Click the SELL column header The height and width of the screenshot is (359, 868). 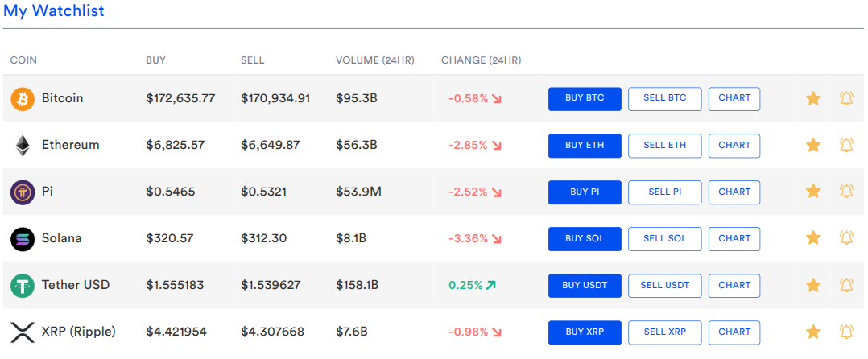pyautogui.click(x=253, y=60)
